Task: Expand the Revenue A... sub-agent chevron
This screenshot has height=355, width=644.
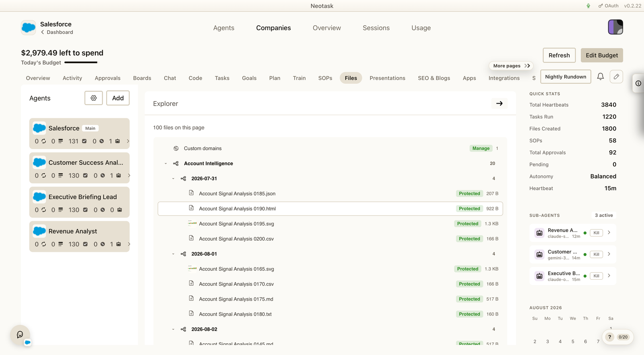Action: (x=609, y=233)
